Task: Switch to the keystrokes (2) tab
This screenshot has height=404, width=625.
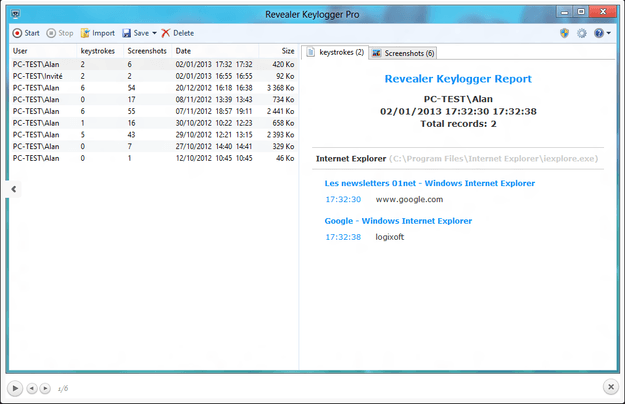Action: point(335,52)
